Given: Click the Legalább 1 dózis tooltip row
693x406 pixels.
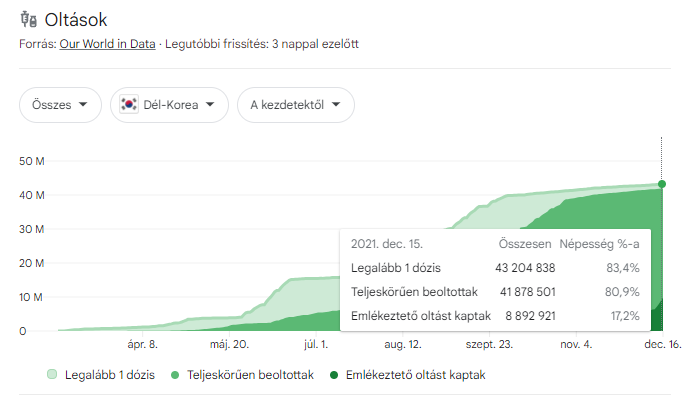Looking at the screenshot, I should tap(495, 268).
